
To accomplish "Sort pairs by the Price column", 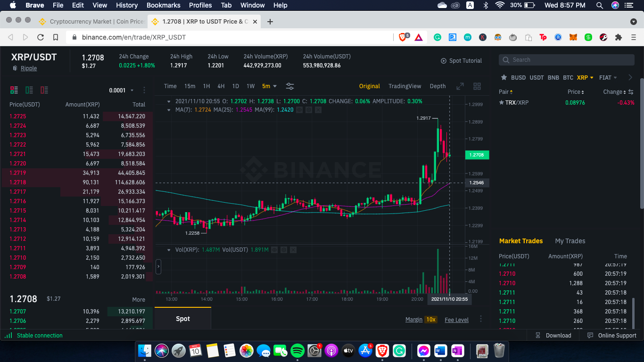I will point(576,92).
